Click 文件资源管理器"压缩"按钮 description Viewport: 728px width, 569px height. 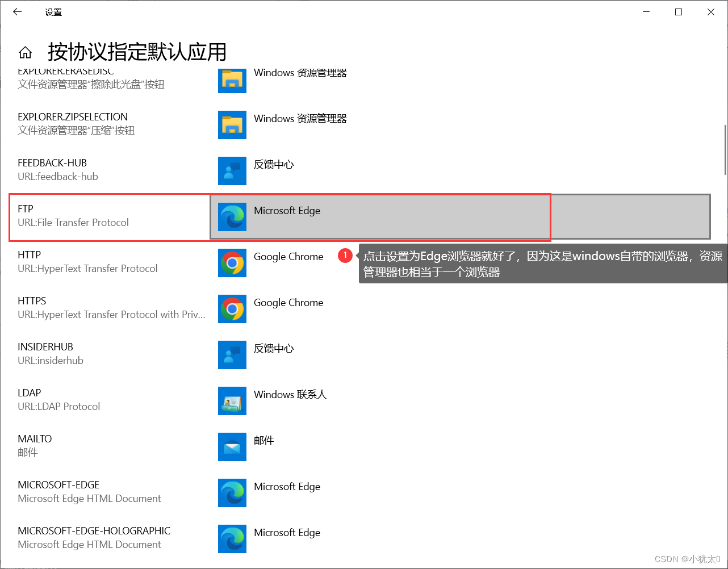(76, 131)
